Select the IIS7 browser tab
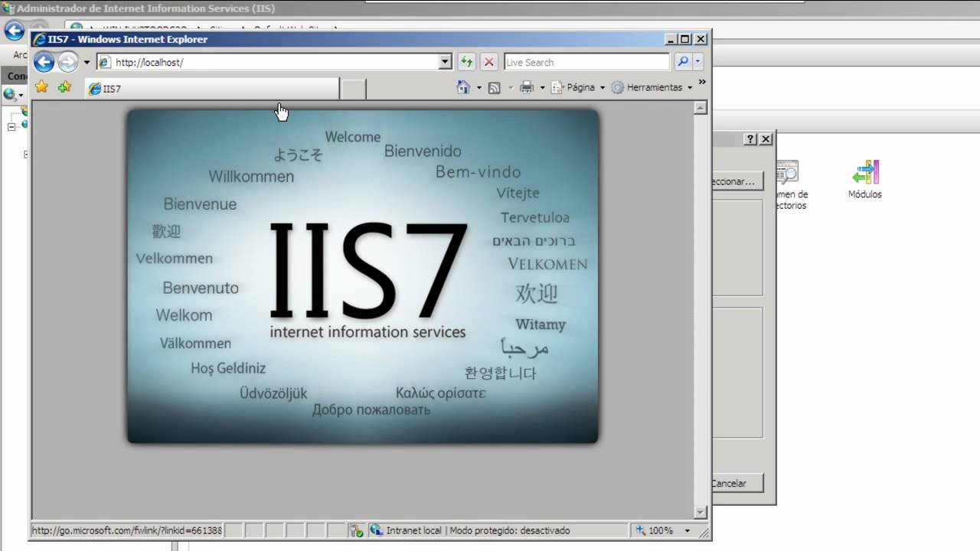Viewport: 980px width, 551px height. 211,89
